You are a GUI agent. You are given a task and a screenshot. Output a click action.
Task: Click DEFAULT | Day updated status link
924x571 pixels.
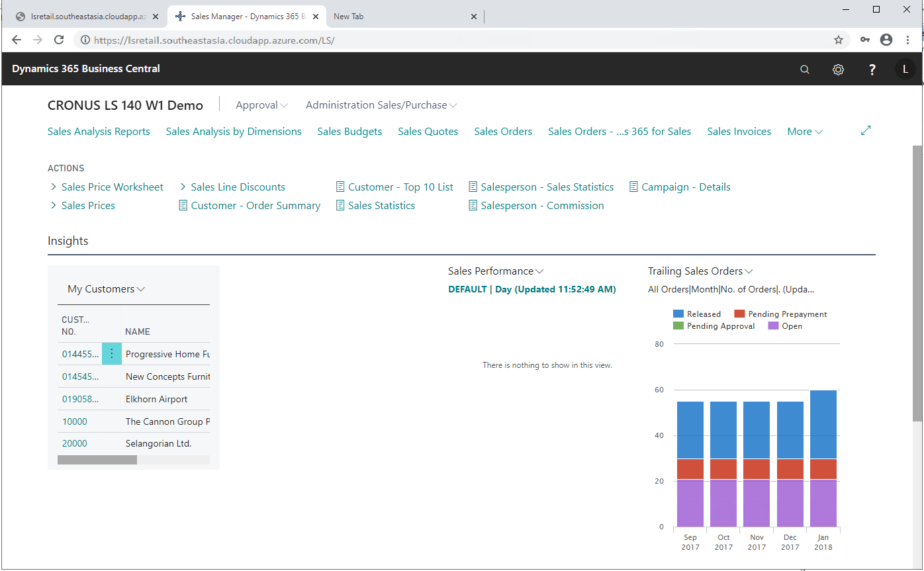point(532,289)
